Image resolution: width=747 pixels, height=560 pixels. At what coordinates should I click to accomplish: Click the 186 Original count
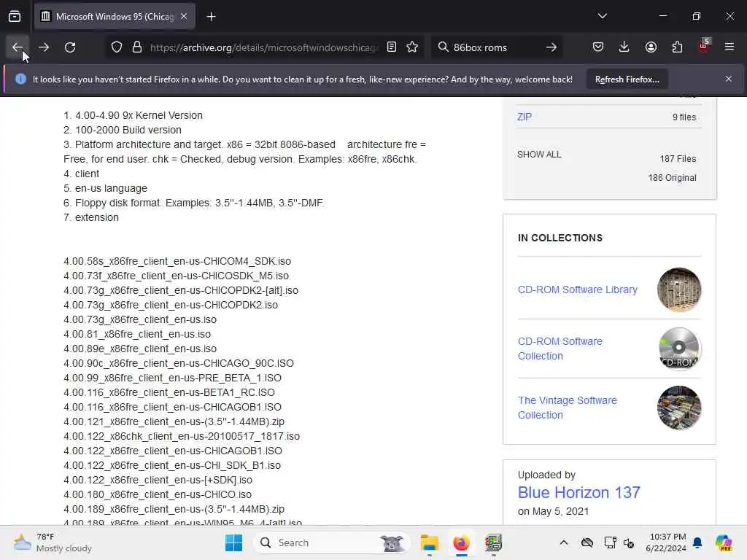click(x=672, y=178)
